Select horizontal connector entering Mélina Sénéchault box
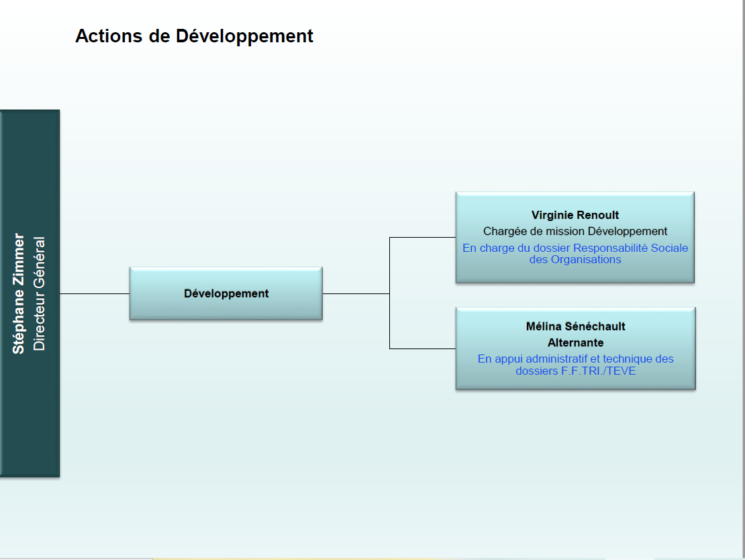This screenshot has width=745, height=560. pos(423,348)
